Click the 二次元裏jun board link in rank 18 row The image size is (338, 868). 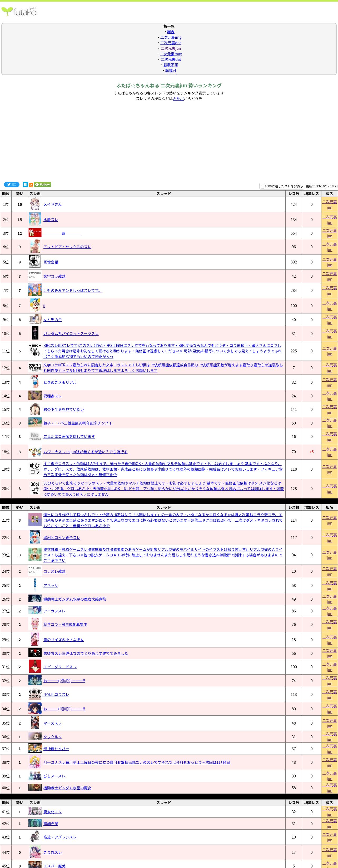point(330,452)
